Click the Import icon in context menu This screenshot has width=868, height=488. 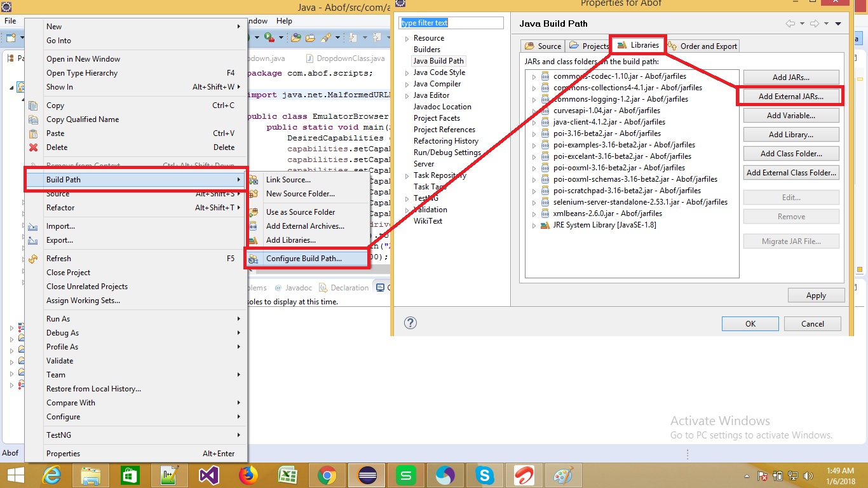click(34, 226)
